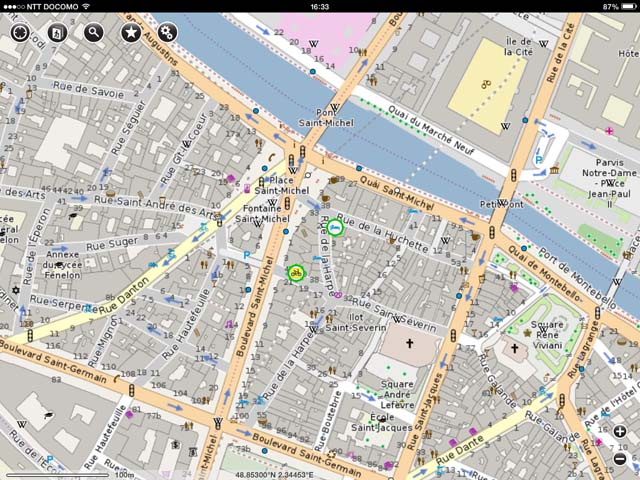Tap the Square René Viviani label
640x480 pixels.
[547, 335]
